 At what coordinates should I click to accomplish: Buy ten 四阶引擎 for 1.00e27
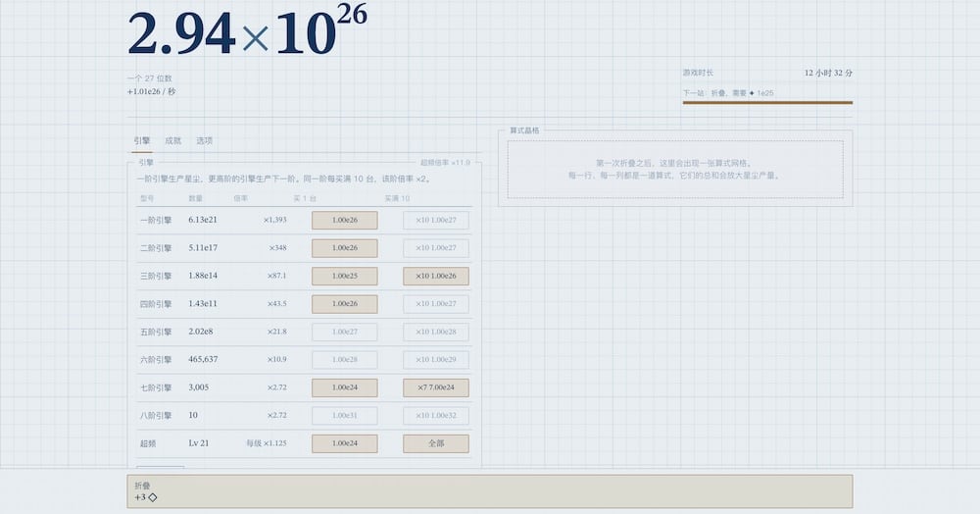pos(436,304)
